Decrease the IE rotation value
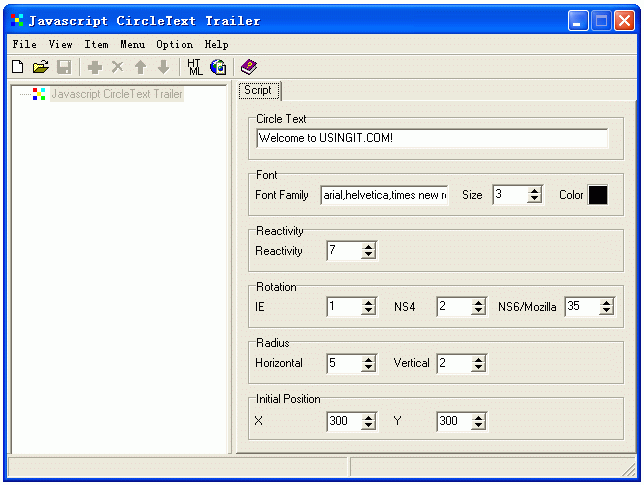644x485 pixels. point(368,311)
